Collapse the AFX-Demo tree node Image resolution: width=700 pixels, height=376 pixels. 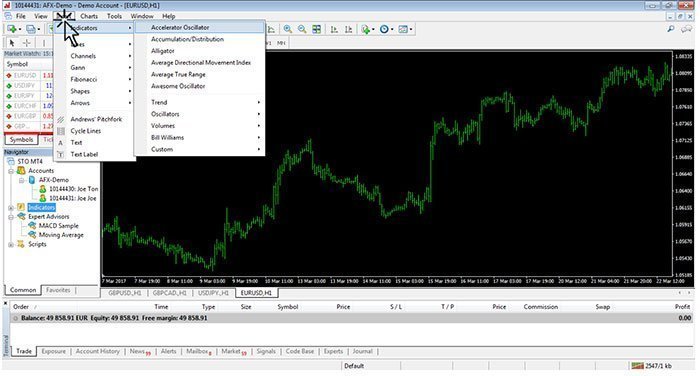pos(21,180)
